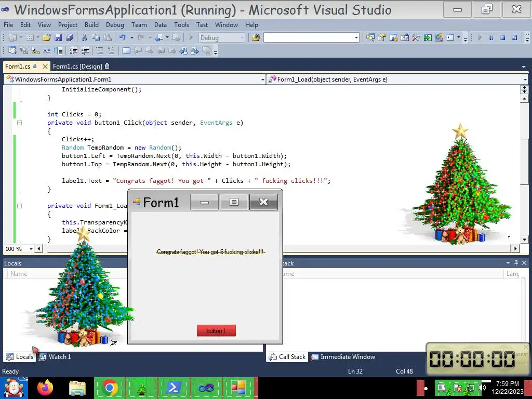Image resolution: width=532 pixels, height=399 pixels.
Task: Click the Name column header in Locals
Action: [19, 273]
